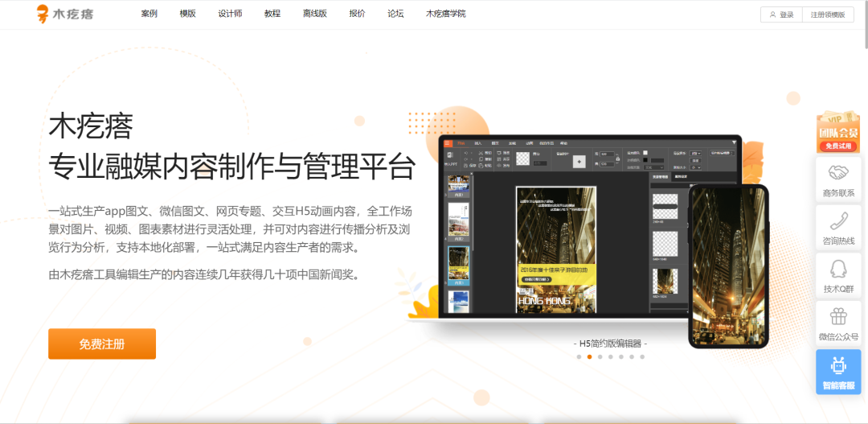Open the 报价 pricing page
The width and height of the screenshot is (868, 424).
(357, 14)
